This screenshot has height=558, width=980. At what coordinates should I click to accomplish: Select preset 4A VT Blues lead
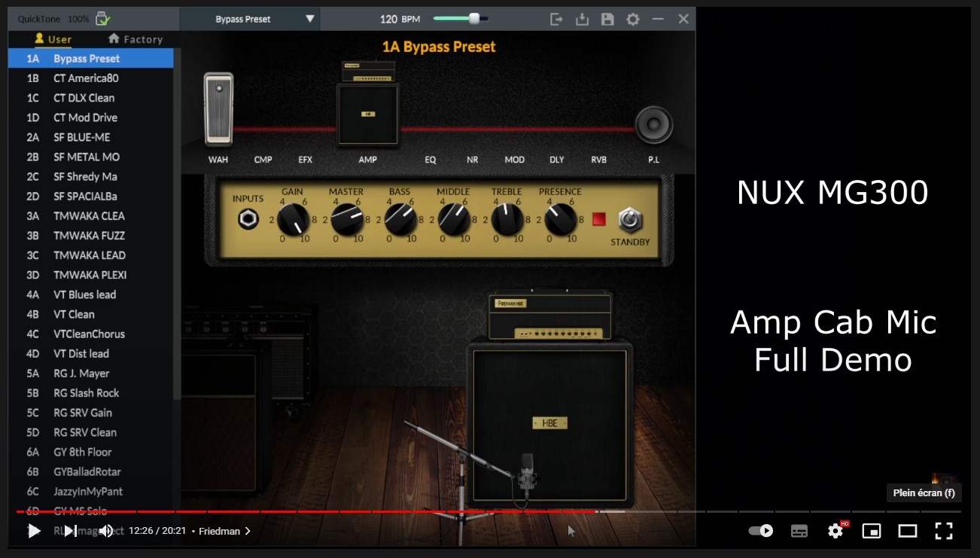pyautogui.click(x=91, y=294)
